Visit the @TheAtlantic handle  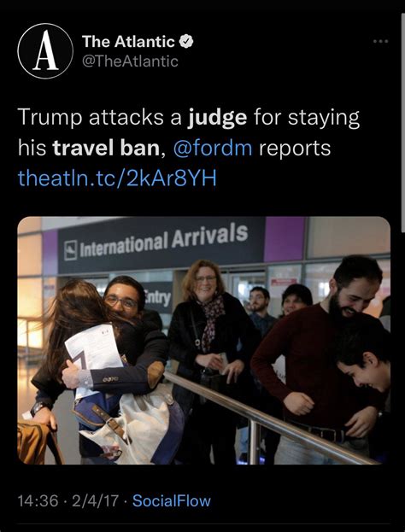[x=130, y=61]
